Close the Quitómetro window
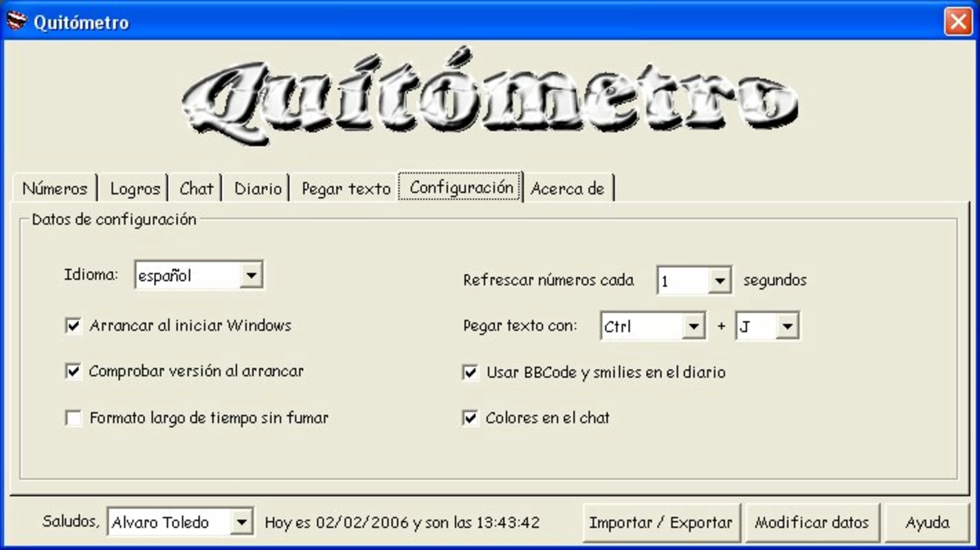980x550 pixels. (957, 22)
